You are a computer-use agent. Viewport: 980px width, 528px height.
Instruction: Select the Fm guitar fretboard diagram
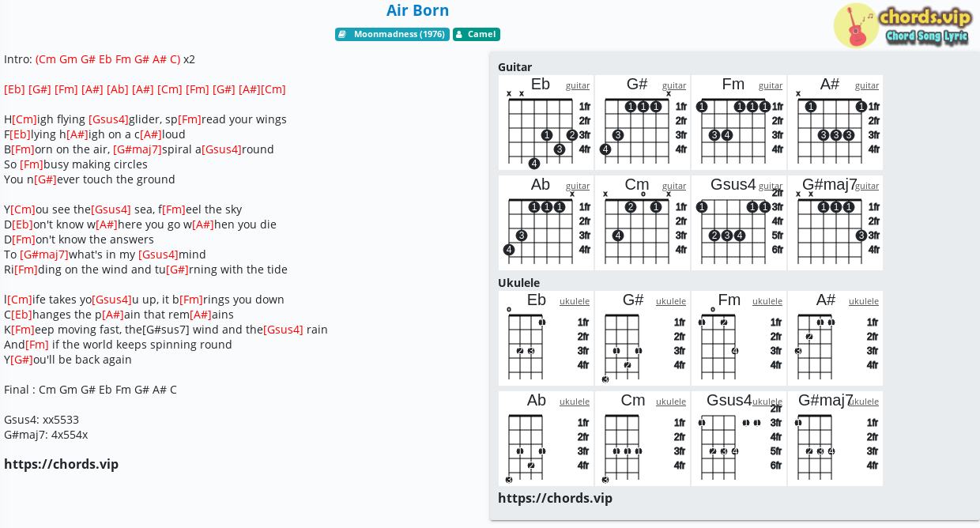pyautogui.click(x=739, y=123)
